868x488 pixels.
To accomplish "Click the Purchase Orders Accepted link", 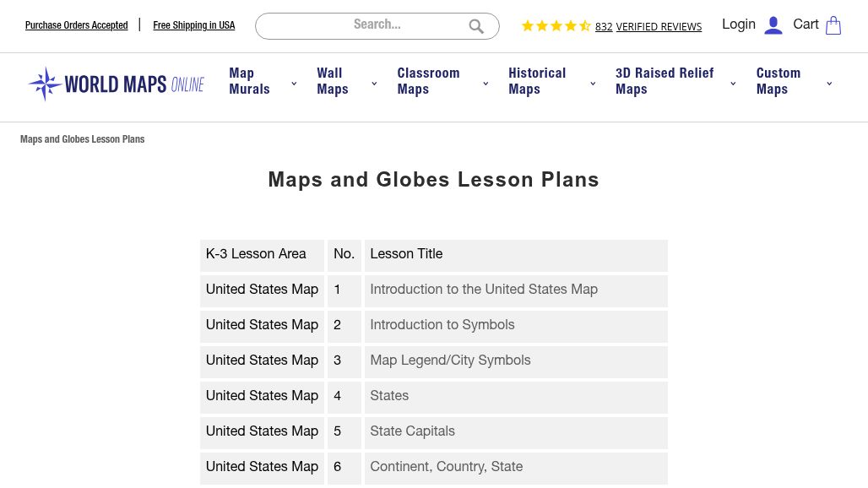I will (76, 25).
